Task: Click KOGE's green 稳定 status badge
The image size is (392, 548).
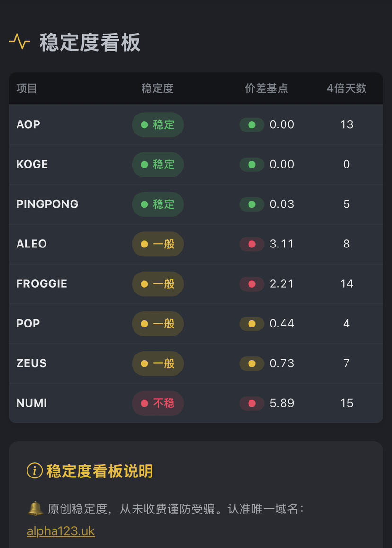Action: 158,165
